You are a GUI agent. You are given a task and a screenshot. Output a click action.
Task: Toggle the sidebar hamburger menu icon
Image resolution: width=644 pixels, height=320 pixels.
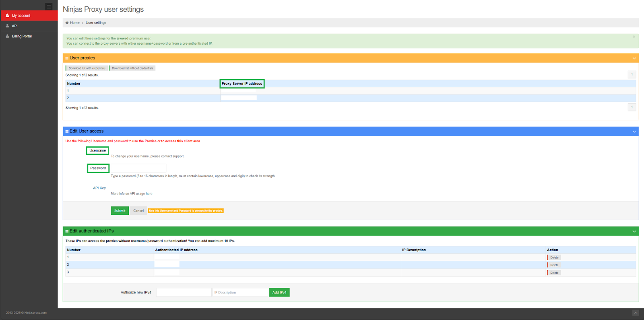tap(49, 6)
